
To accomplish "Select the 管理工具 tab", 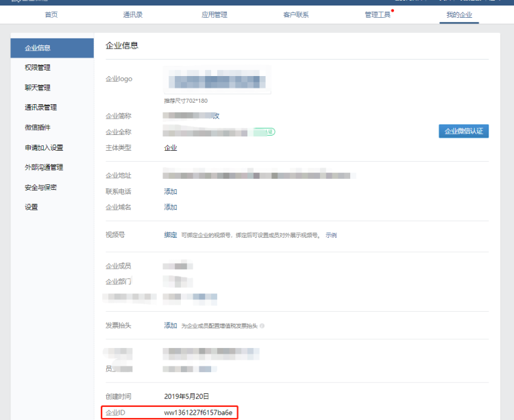I will [x=378, y=14].
